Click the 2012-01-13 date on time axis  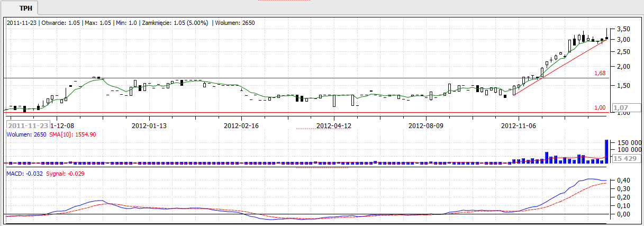[x=149, y=125]
